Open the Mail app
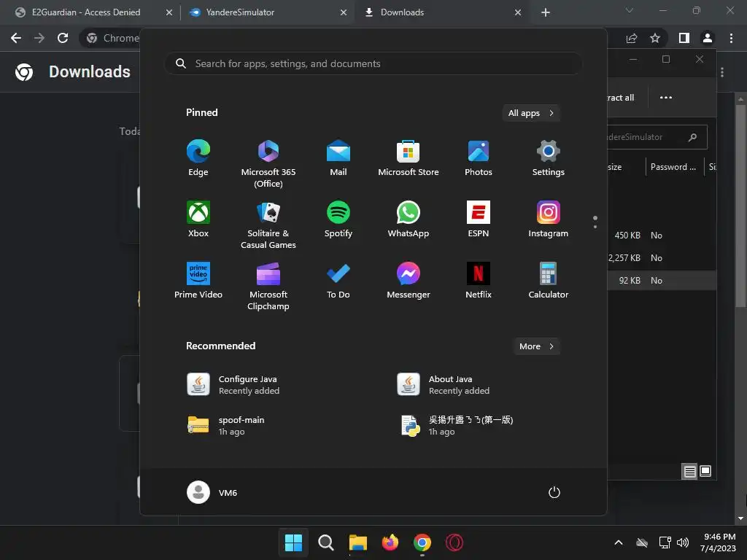Viewport: 747px width, 560px height. click(338, 158)
